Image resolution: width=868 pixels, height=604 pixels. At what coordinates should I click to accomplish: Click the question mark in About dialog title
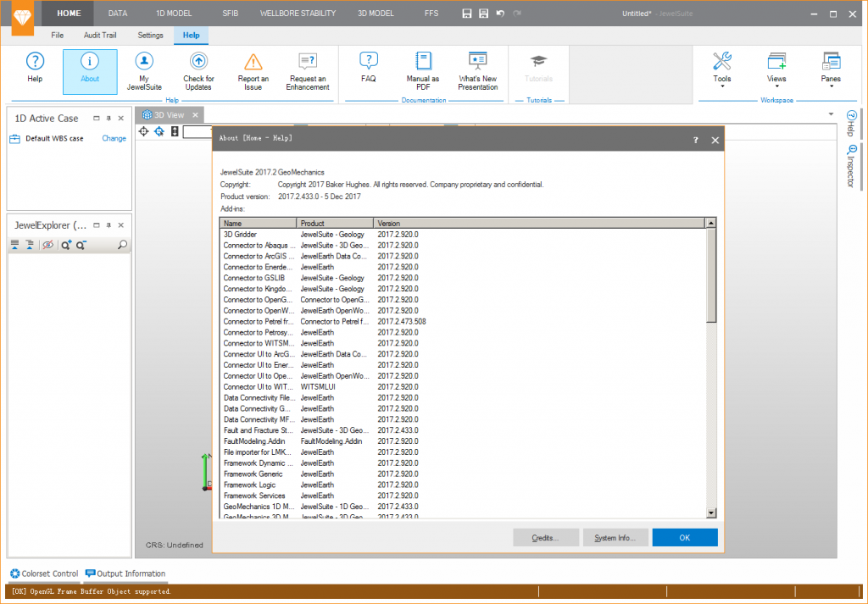point(695,140)
